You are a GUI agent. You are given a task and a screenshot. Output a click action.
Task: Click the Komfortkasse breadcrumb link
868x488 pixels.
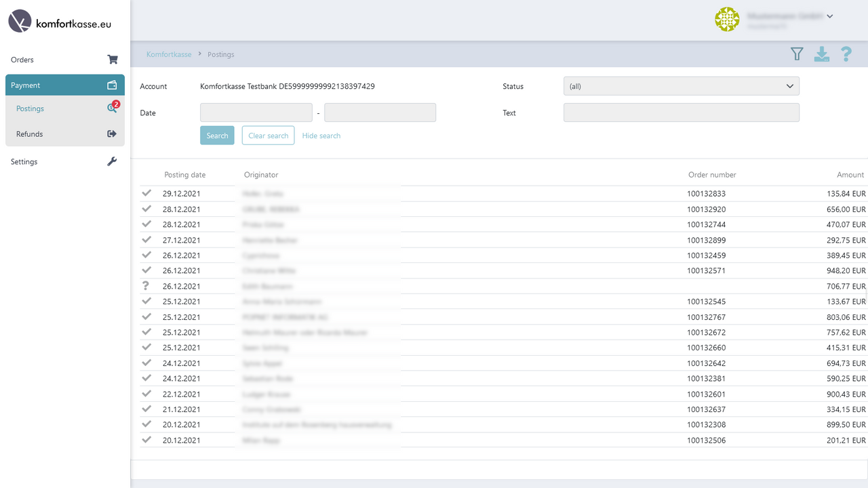[x=169, y=54]
